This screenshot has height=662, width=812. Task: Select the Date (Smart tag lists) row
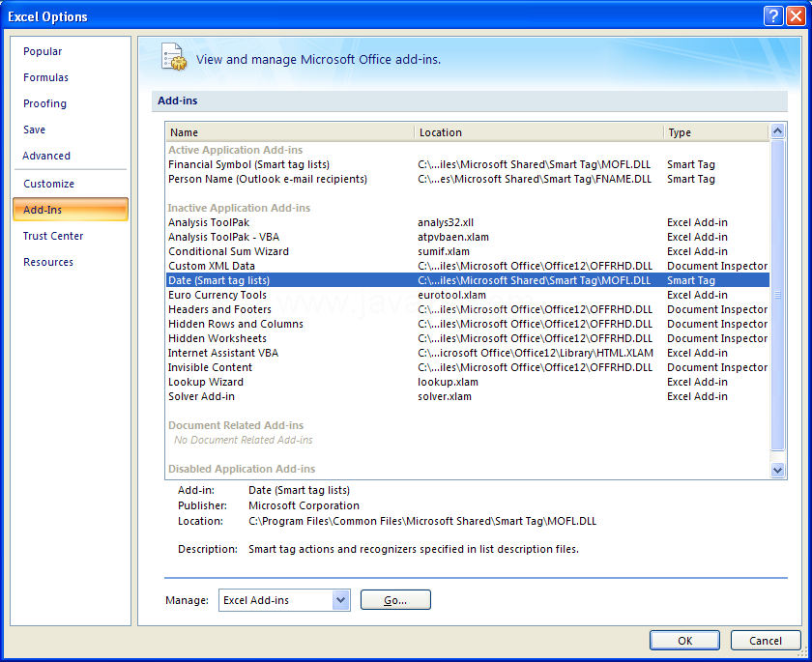click(468, 280)
